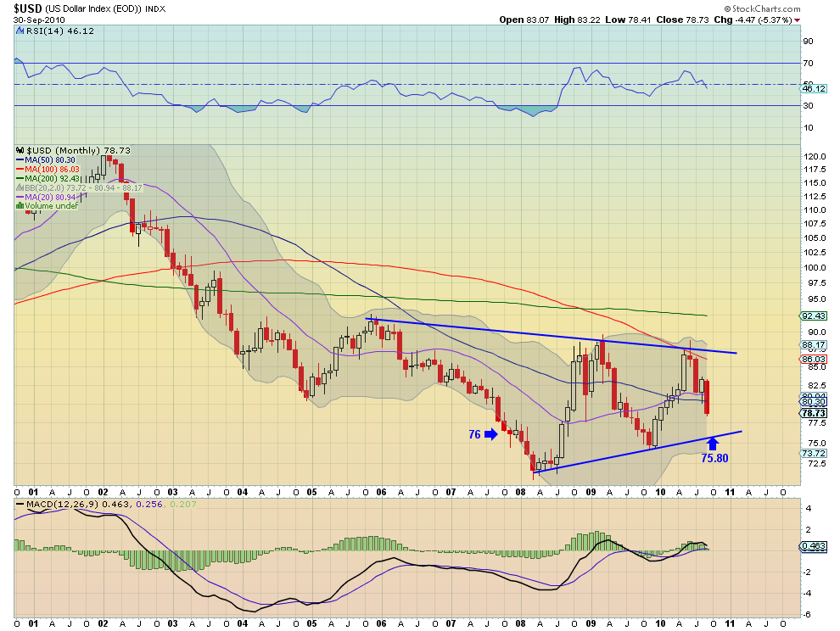The image size is (840, 631).
Task: Click the date 30-Sep-2010
Action: [39, 20]
